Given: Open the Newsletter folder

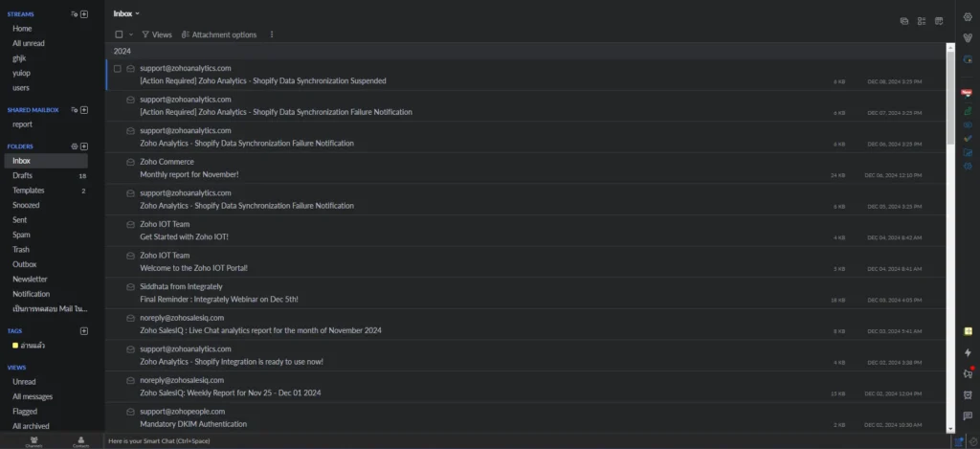Looking at the screenshot, I should tap(46, 279).
